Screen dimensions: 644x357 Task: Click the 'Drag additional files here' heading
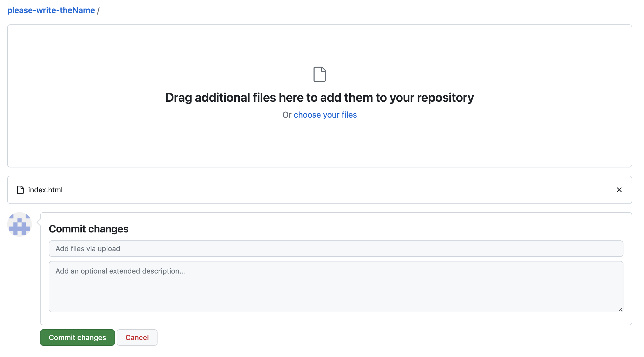[319, 98]
